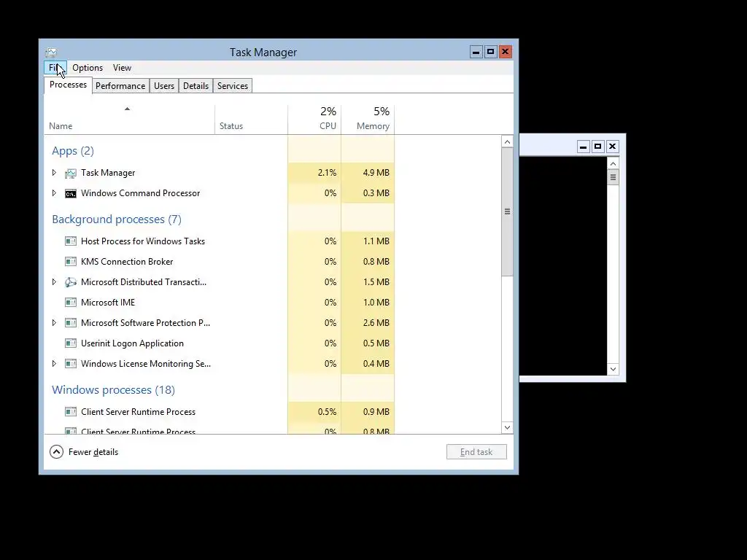Select the Windows processes (18) heading
This screenshot has width=747, height=560.
click(113, 390)
